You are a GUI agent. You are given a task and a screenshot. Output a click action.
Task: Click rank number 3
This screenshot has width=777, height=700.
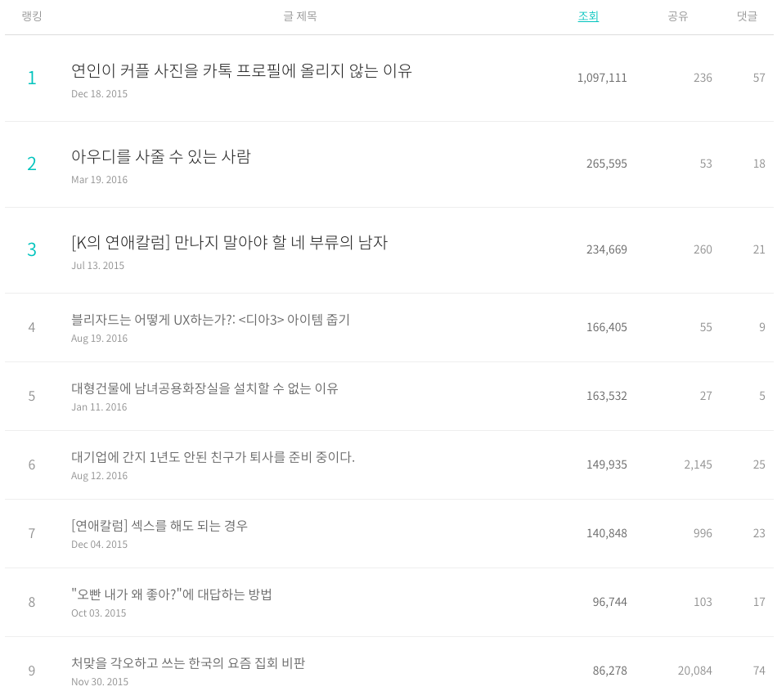(x=32, y=249)
